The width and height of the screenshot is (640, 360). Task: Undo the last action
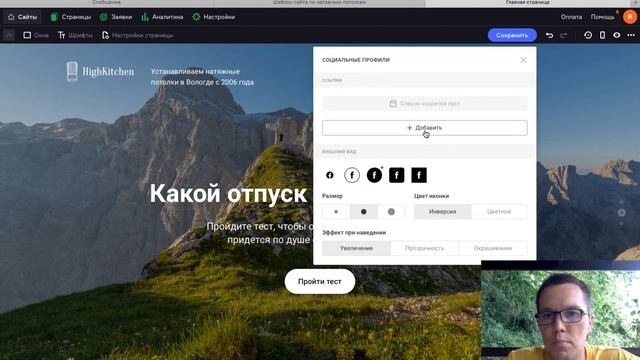point(549,35)
